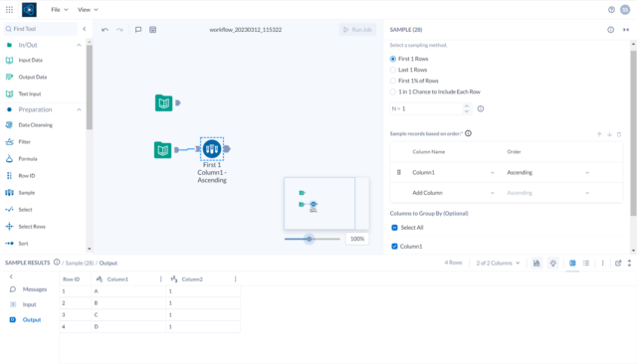637x364 pixels.
Task: Select the Sample tool in palette
Action: click(20, 192)
